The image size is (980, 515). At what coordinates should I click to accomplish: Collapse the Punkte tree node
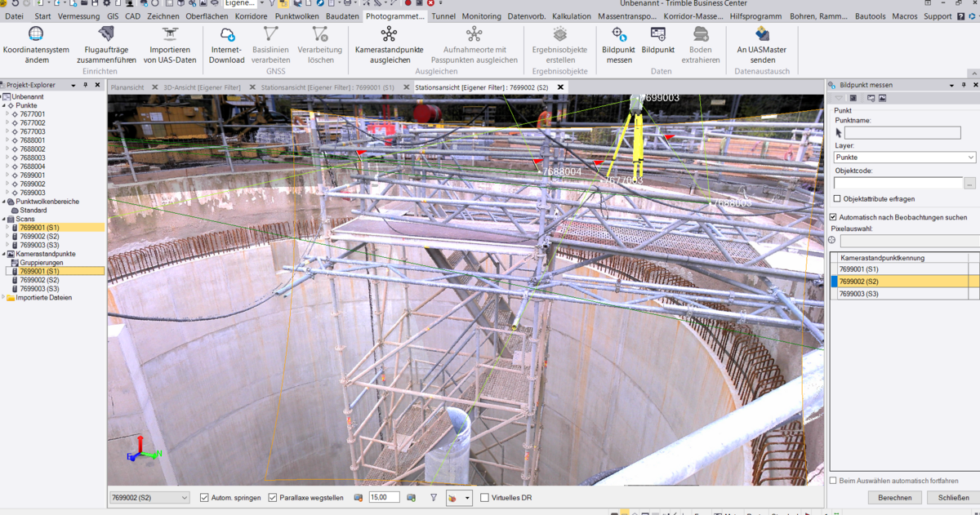4,105
